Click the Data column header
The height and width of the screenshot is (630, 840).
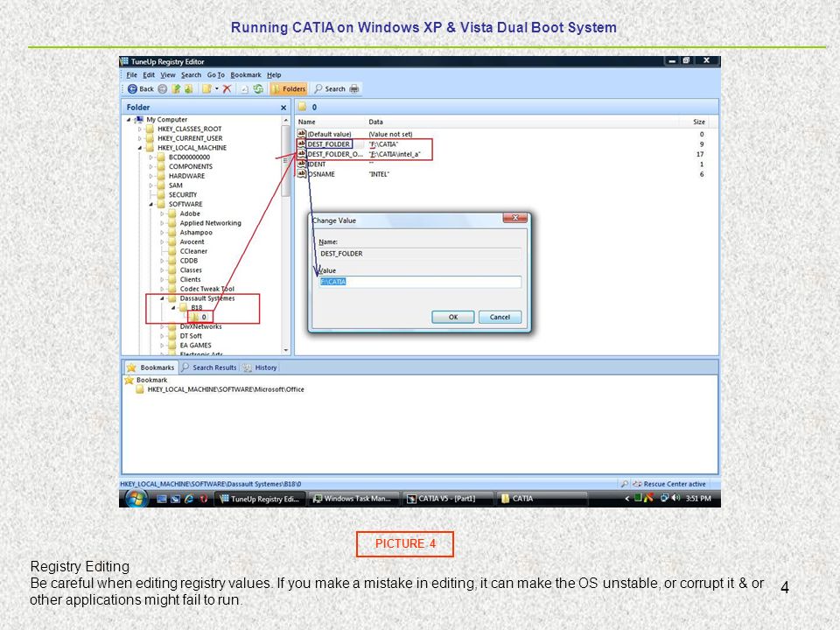[375, 122]
